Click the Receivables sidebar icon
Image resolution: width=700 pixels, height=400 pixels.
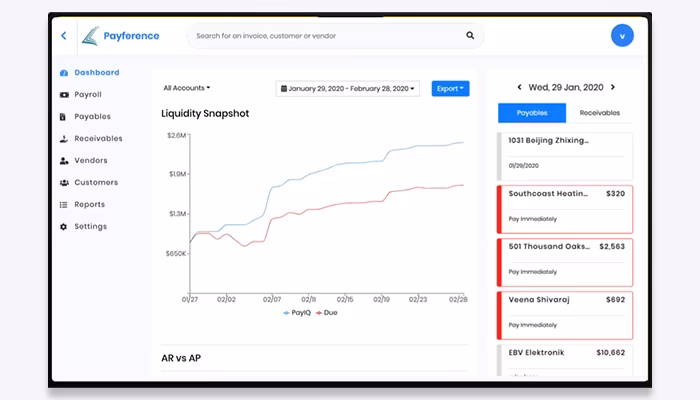(x=64, y=139)
